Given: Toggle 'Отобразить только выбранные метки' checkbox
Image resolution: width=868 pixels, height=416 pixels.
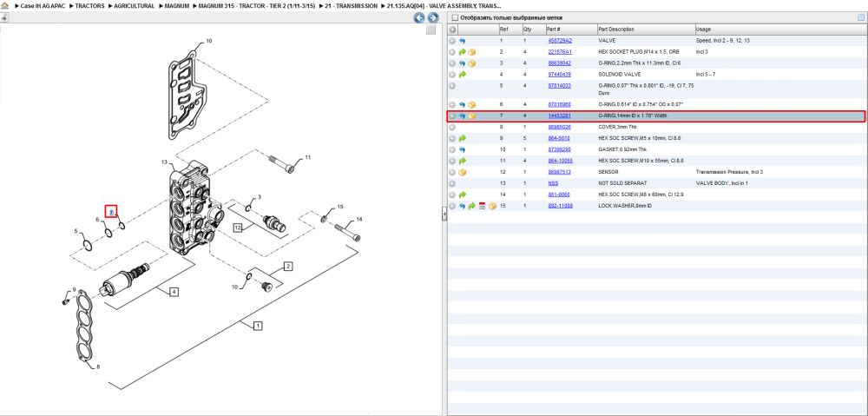Looking at the screenshot, I should click(x=455, y=17).
